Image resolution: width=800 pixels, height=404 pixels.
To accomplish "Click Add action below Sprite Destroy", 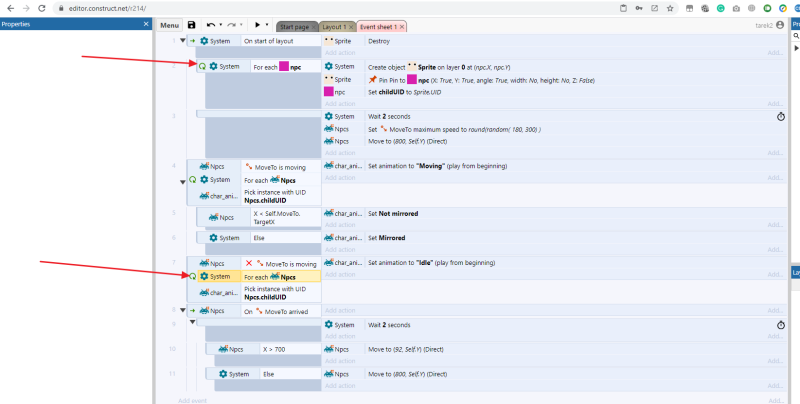I will (340, 53).
